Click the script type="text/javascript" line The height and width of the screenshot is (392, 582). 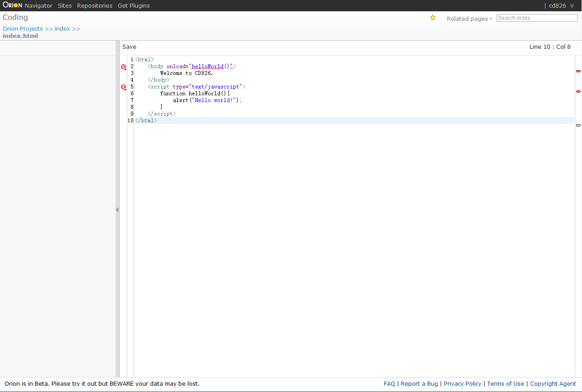tap(196, 87)
